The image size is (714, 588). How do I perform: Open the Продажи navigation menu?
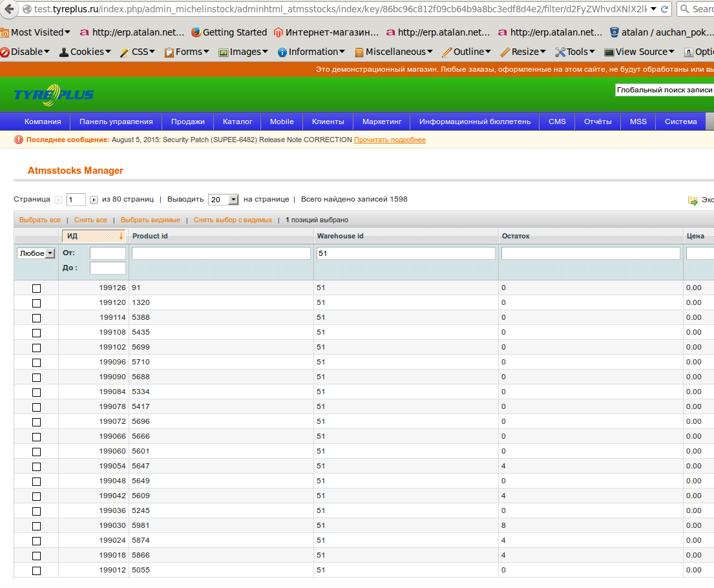pyautogui.click(x=187, y=121)
